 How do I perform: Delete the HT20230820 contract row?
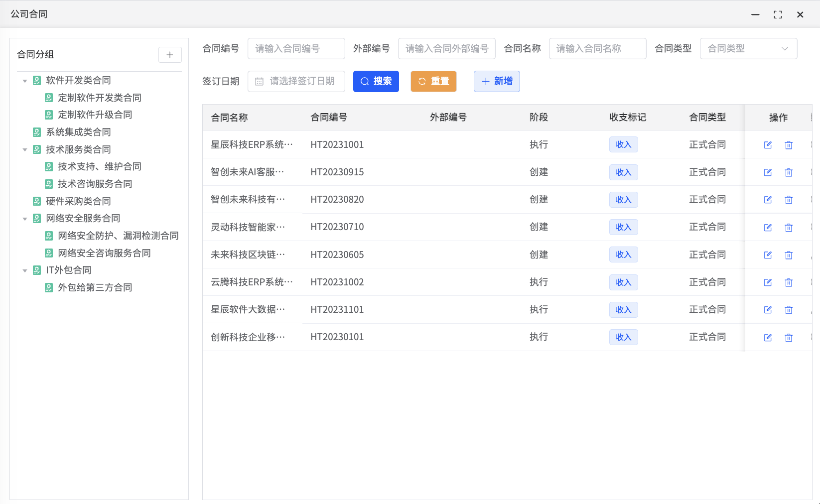pyautogui.click(x=789, y=200)
